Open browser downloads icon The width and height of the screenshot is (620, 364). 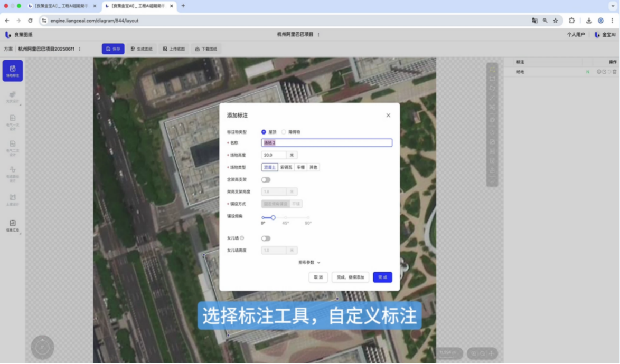589,21
